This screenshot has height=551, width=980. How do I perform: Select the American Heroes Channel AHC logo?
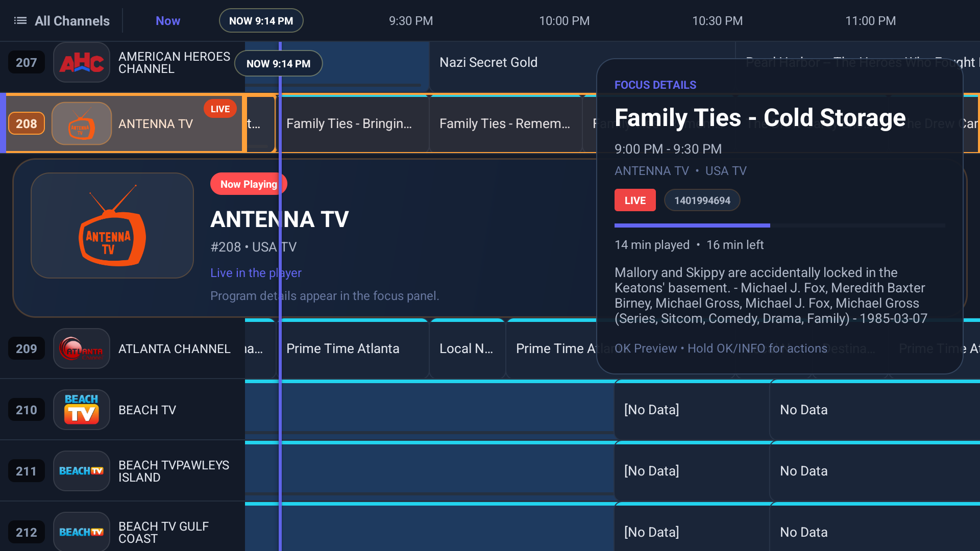(x=82, y=63)
